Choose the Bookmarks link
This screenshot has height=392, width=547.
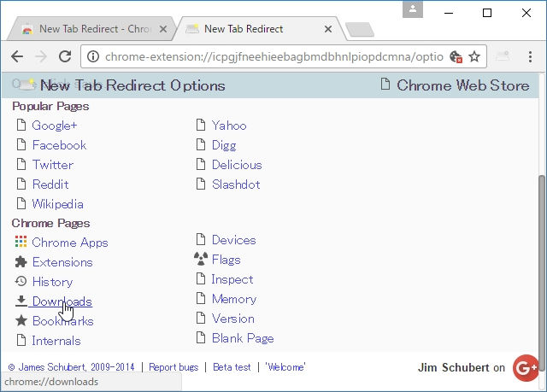coord(62,321)
